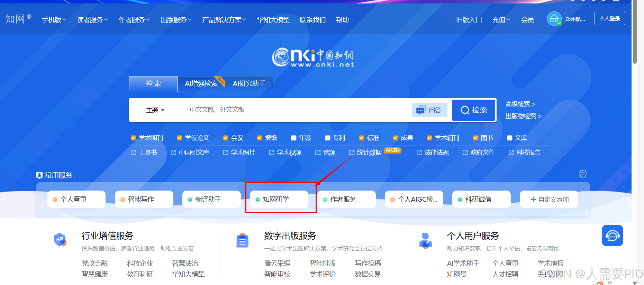
Task: Click the 个人用户服务 person icon
Action: point(425,240)
